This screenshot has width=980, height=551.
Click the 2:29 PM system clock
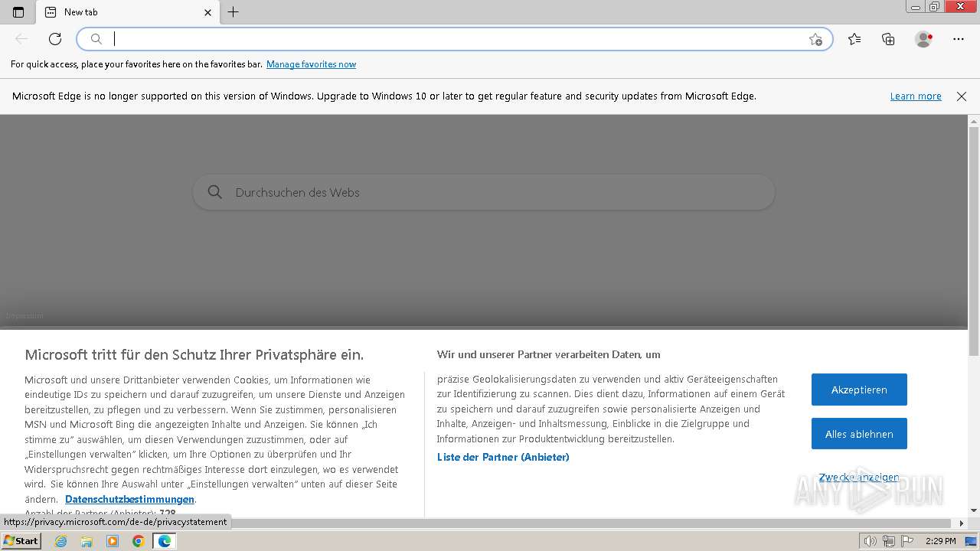click(x=941, y=541)
